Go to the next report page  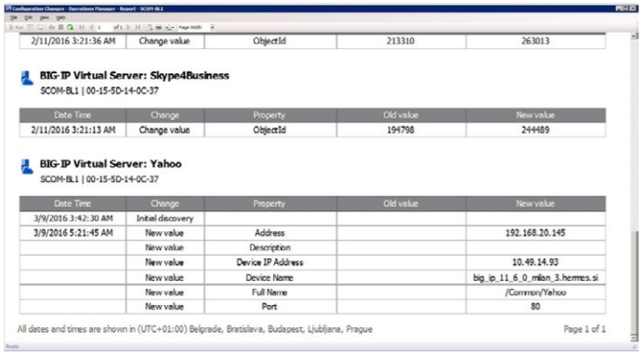[128, 28]
